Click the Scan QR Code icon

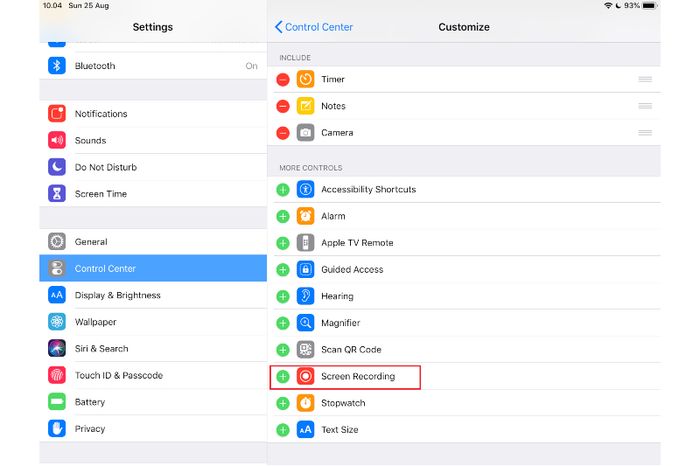click(305, 350)
